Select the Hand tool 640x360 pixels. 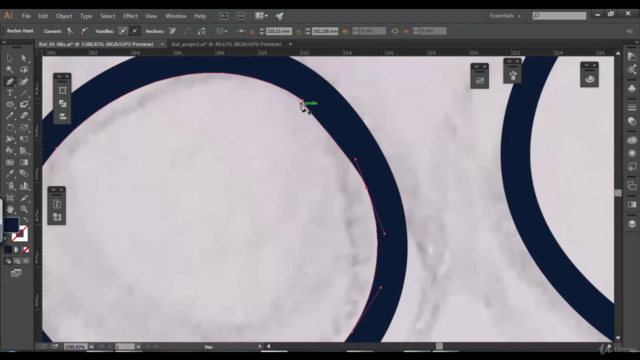tap(9, 209)
